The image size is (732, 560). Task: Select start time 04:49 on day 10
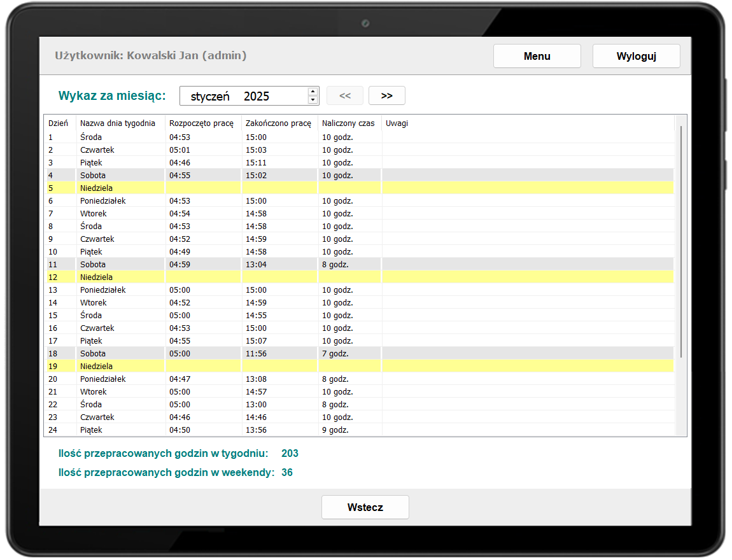179,251
